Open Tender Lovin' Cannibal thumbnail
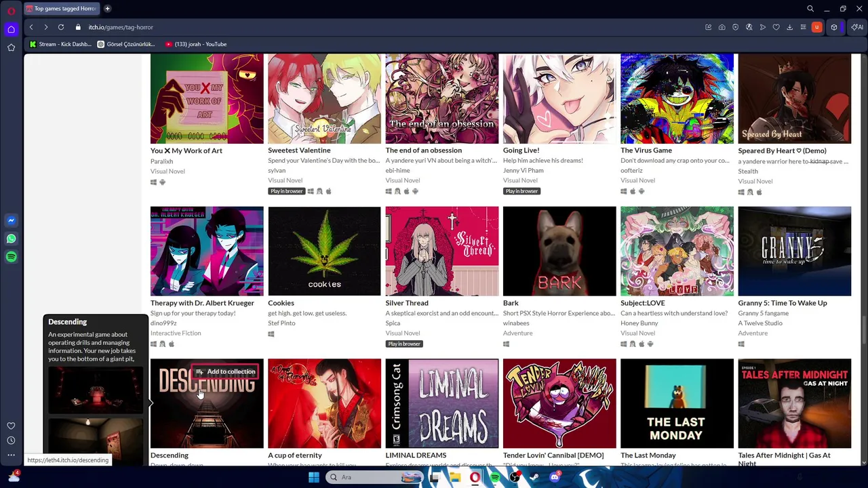 (x=559, y=403)
